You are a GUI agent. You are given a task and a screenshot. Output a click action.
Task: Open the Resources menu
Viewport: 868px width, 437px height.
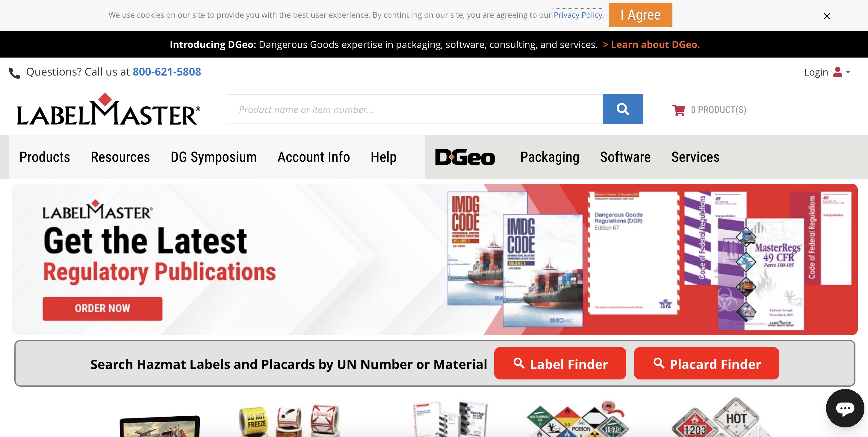pos(120,157)
